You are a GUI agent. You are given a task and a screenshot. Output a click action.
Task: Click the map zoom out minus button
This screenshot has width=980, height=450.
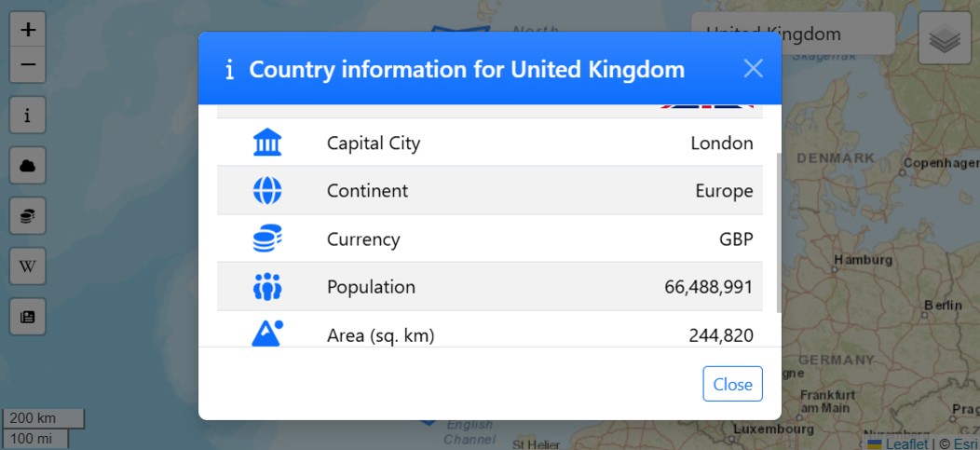(28, 64)
